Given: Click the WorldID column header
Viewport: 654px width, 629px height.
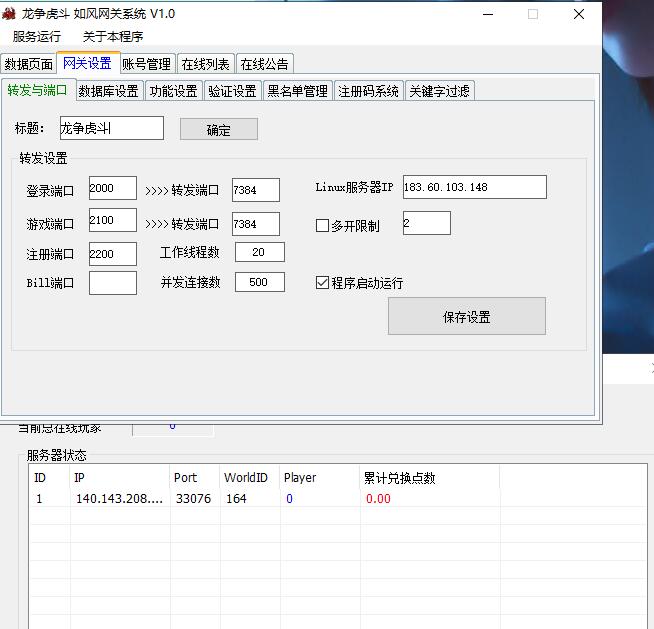Looking at the screenshot, I should point(245,478).
